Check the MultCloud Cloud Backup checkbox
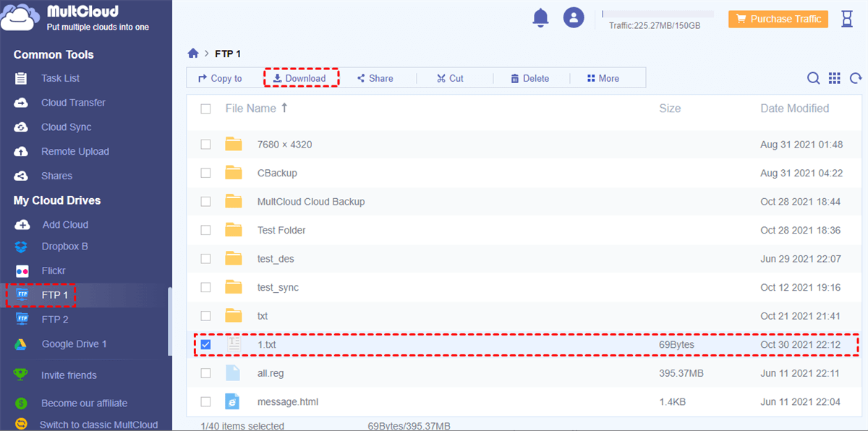 [205, 202]
